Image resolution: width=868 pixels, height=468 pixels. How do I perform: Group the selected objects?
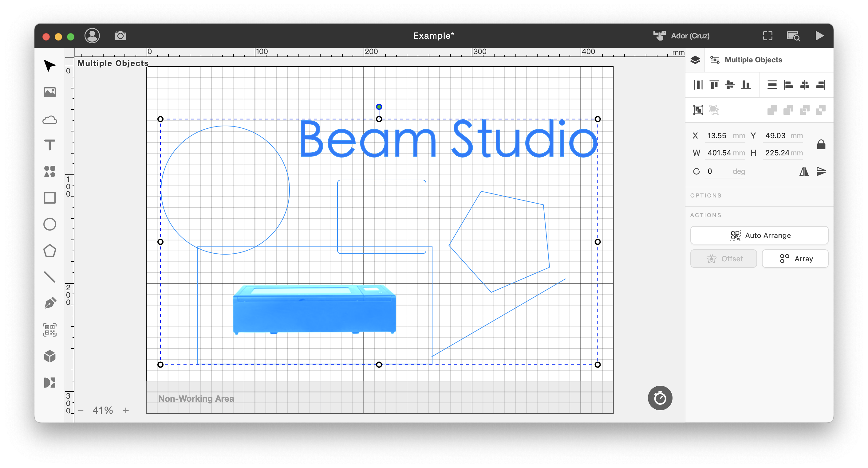pos(698,110)
